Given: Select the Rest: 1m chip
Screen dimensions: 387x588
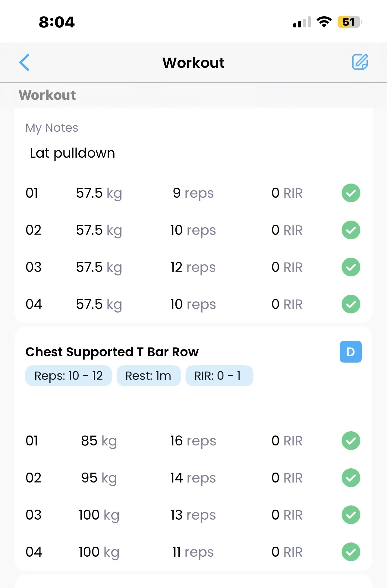Looking at the screenshot, I should click(148, 376).
